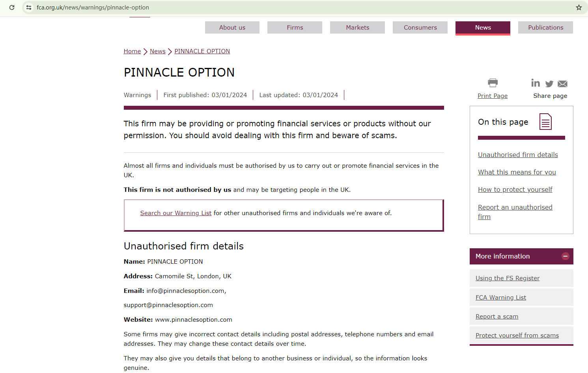Open the Report a scam link

coord(497,317)
